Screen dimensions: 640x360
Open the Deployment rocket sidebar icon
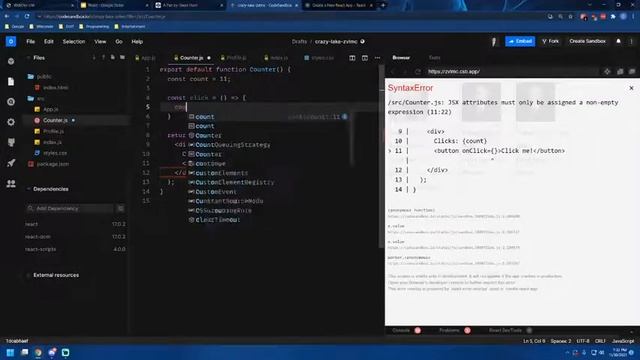tap(11, 163)
